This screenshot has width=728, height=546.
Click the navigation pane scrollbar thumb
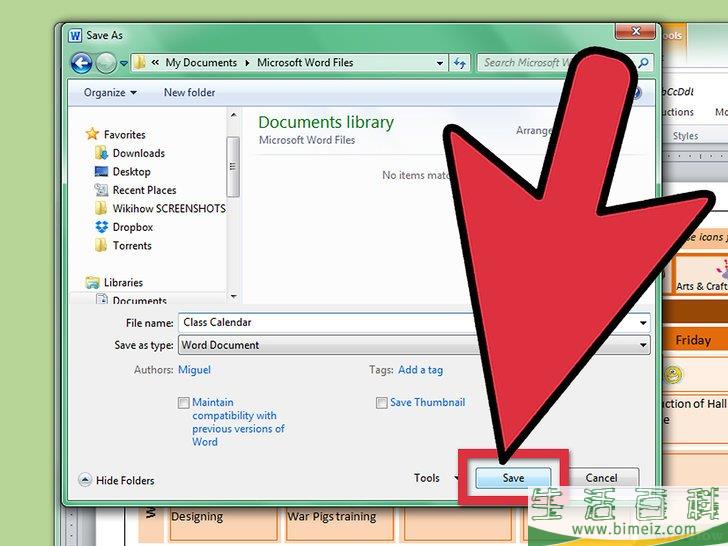(x=233, y=167)
